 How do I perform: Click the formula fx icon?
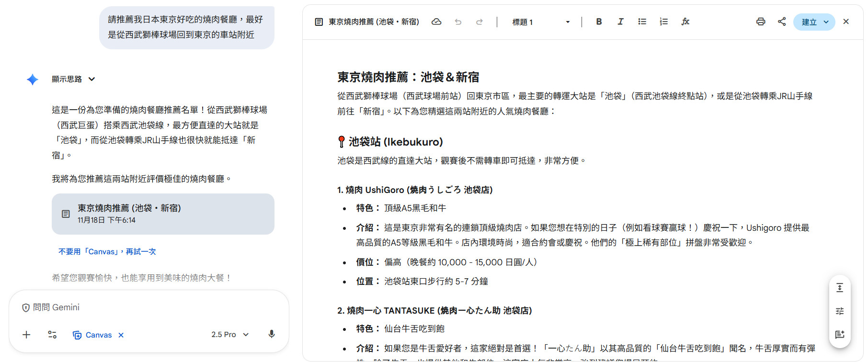tap(685, 22)
